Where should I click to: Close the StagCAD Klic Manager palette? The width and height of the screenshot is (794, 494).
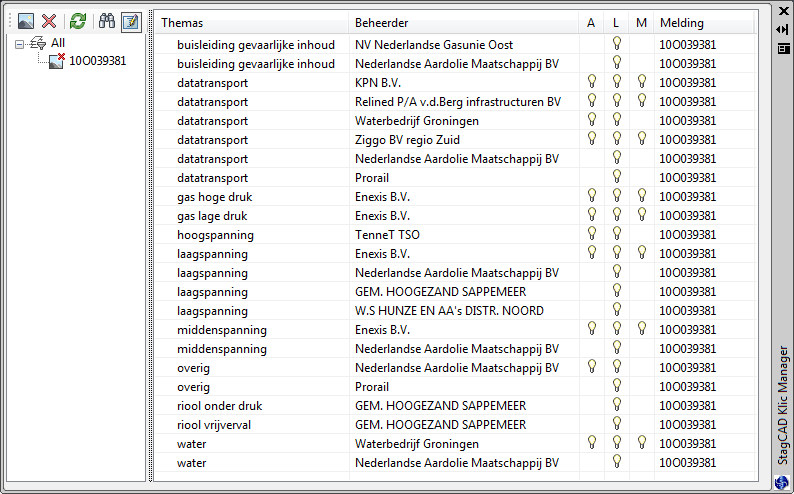(x=783, y=12)
